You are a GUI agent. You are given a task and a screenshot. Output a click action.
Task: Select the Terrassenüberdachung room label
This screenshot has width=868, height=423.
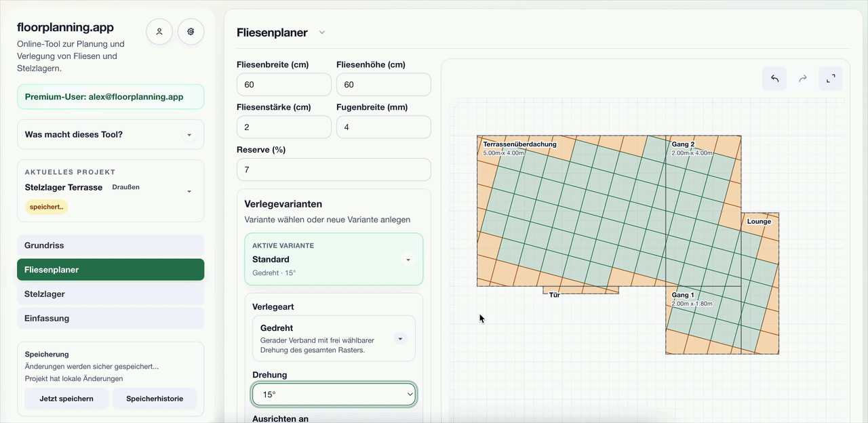[519, 144]
